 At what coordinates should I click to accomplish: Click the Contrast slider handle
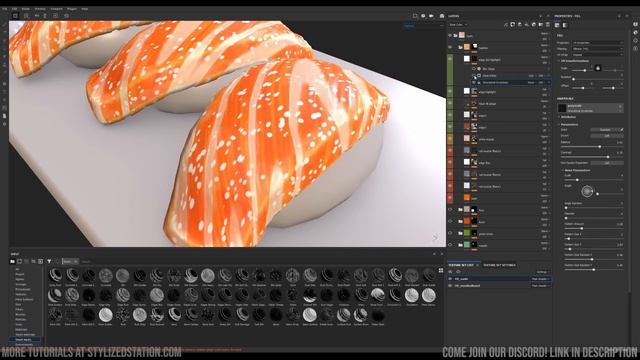click(x=608, y=157)
